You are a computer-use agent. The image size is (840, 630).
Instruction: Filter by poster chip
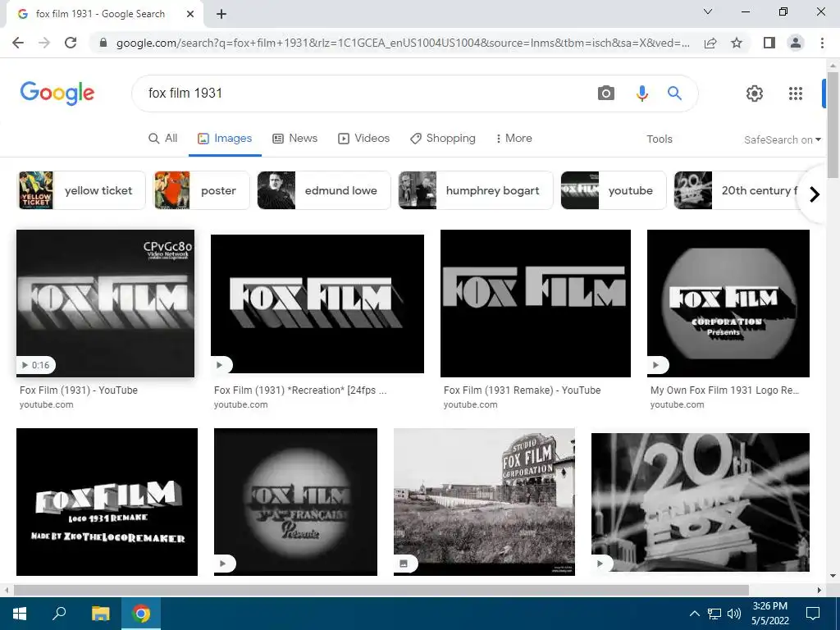(x=202, y=190)
